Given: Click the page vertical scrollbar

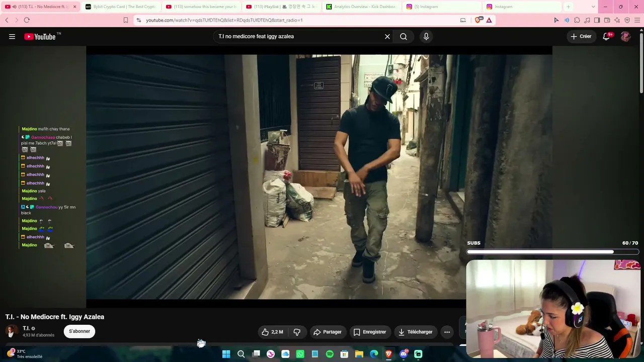Looking at the screenshot, I should pos(641,63).
